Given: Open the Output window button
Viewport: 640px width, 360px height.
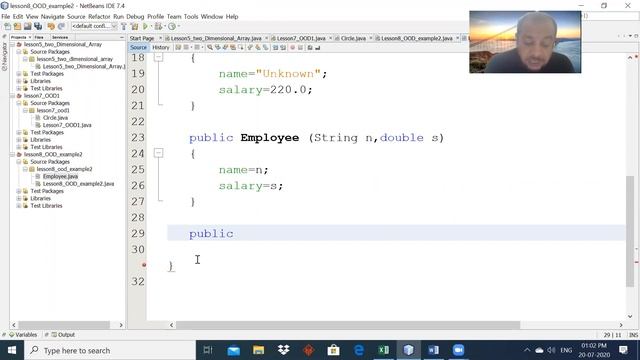Looking at the screenshot, I should (63, 335).
